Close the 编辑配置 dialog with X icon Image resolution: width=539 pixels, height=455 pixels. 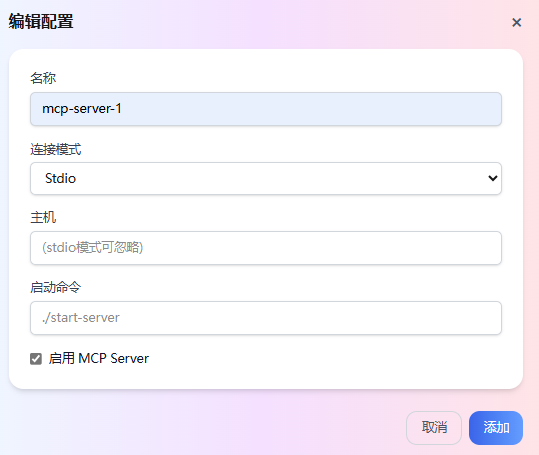(x=516, y=23)
